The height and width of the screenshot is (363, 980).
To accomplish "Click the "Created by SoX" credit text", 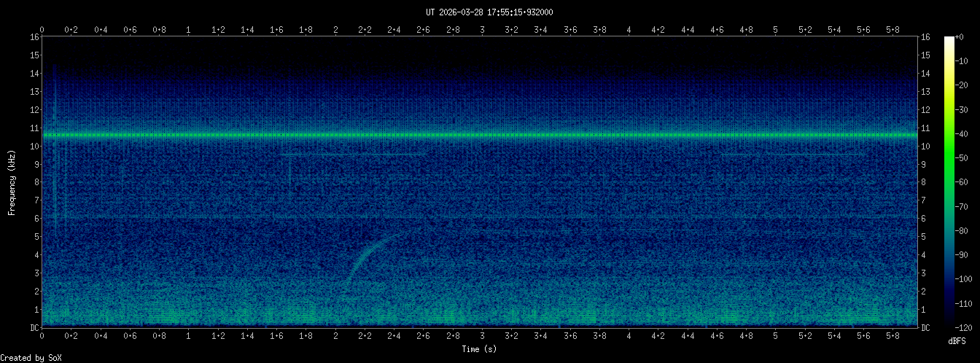I will [x=31, y=357].
